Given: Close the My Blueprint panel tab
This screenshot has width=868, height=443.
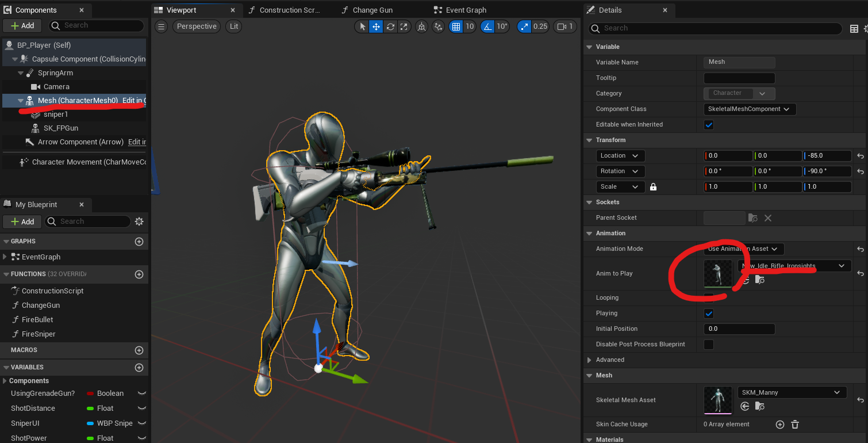Looking at the screenshot, I should click(81, 205).
